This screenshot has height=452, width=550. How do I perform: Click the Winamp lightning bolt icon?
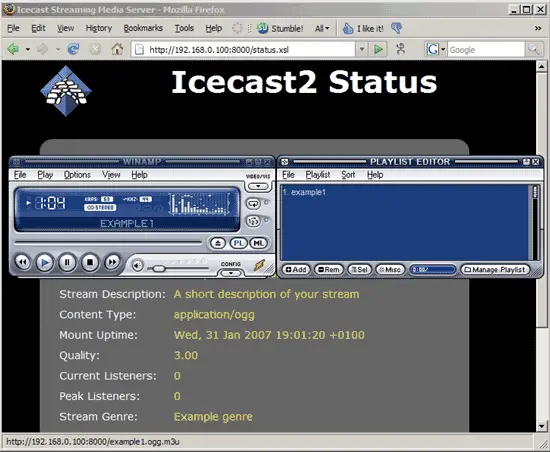(x=260, y=265)
